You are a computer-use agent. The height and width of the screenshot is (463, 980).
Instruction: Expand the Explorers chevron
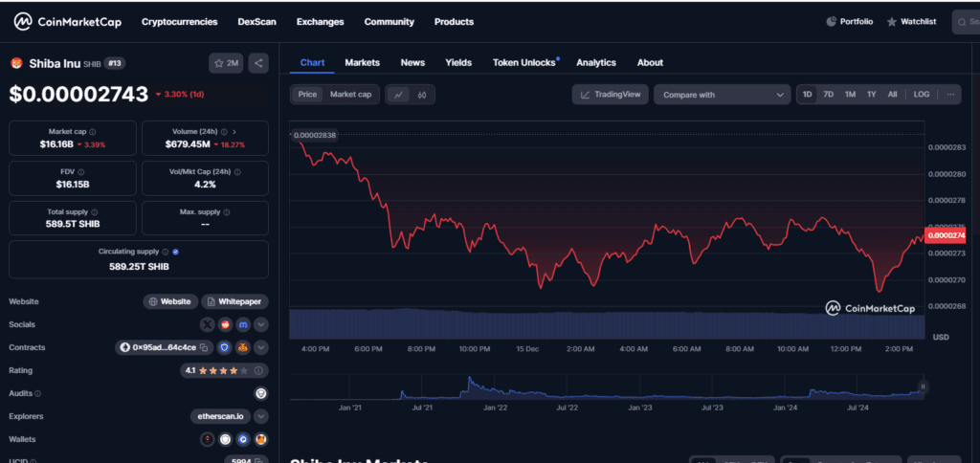point(261,416)
